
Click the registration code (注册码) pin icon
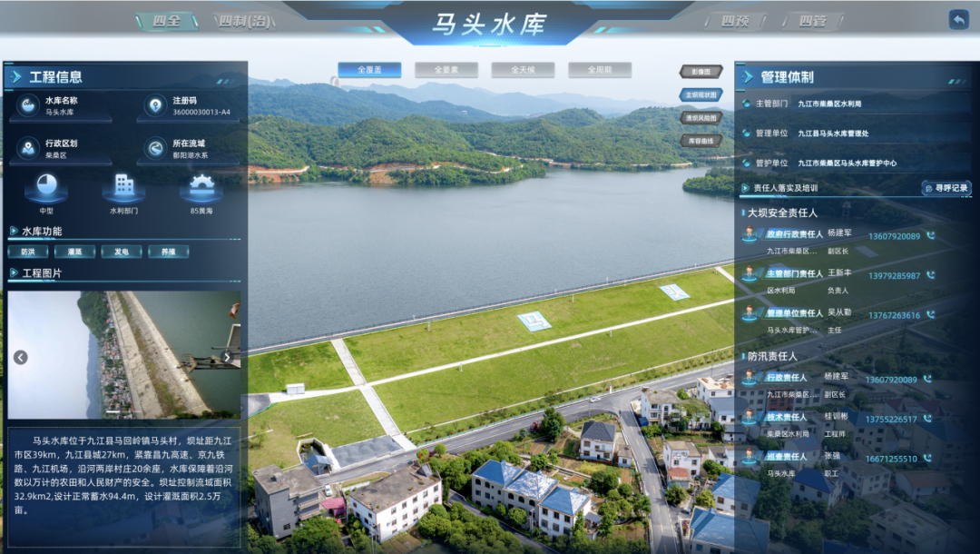[x=155, y=105]
